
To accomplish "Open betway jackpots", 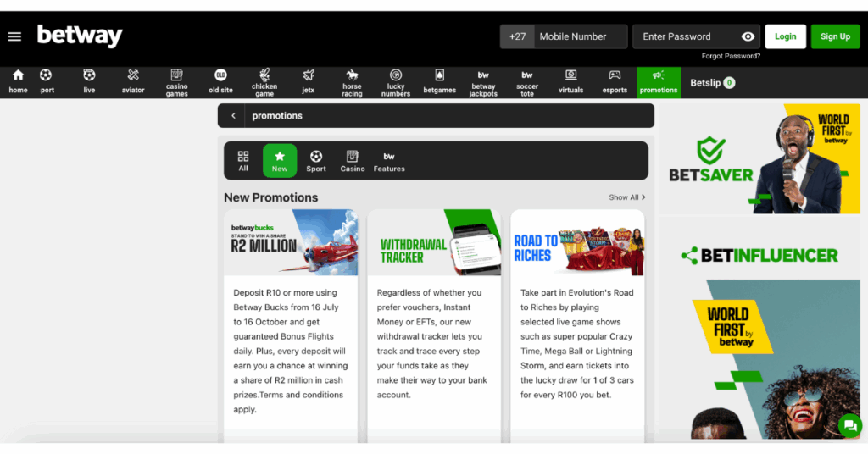I will [483, 82].
